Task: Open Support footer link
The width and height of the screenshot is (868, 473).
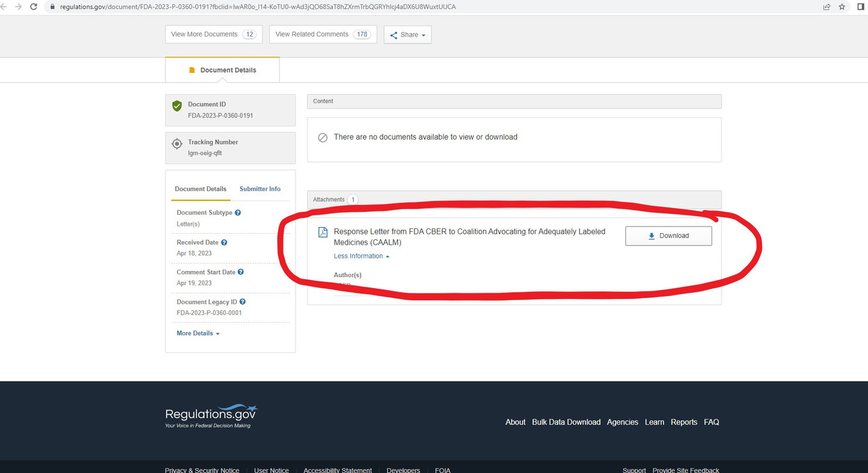Action: pos(634,470)
